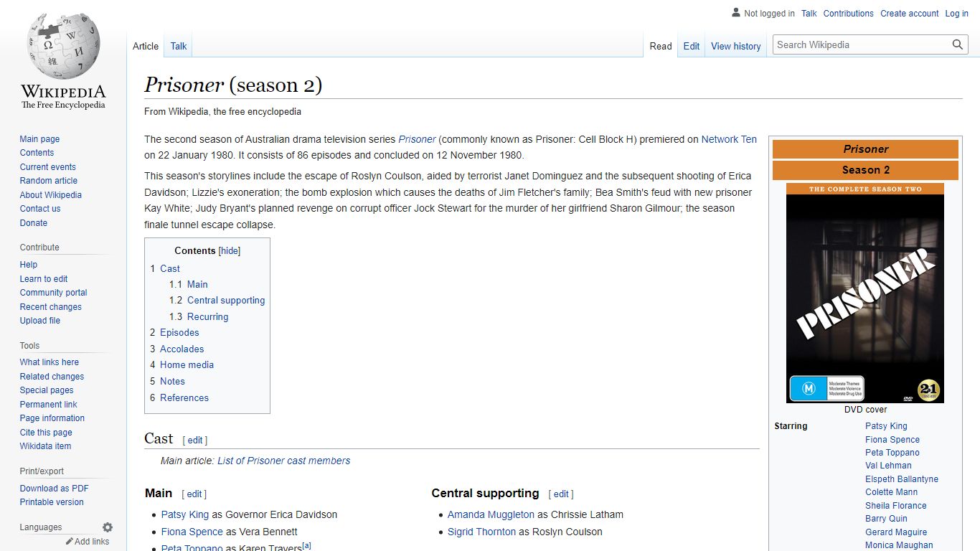Click Upload file
This screenshot has width=980, height=551.
[x=40, y=321]
